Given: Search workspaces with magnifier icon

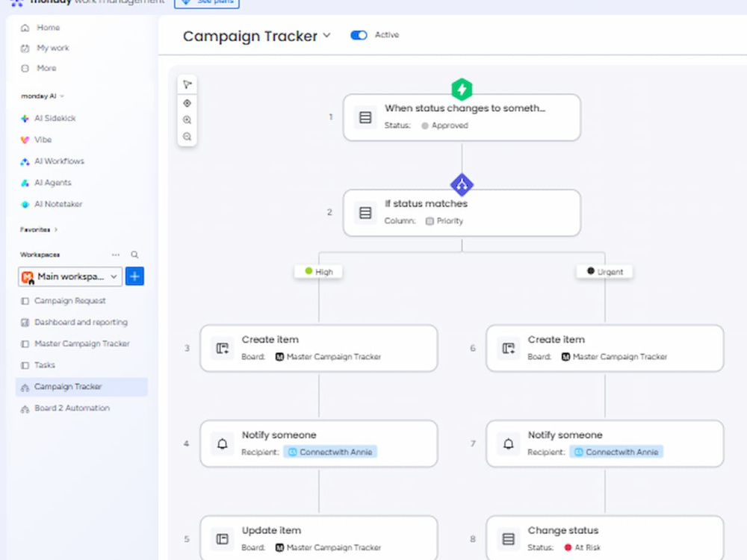Looking at the screenshot, I should coord(134,255).
